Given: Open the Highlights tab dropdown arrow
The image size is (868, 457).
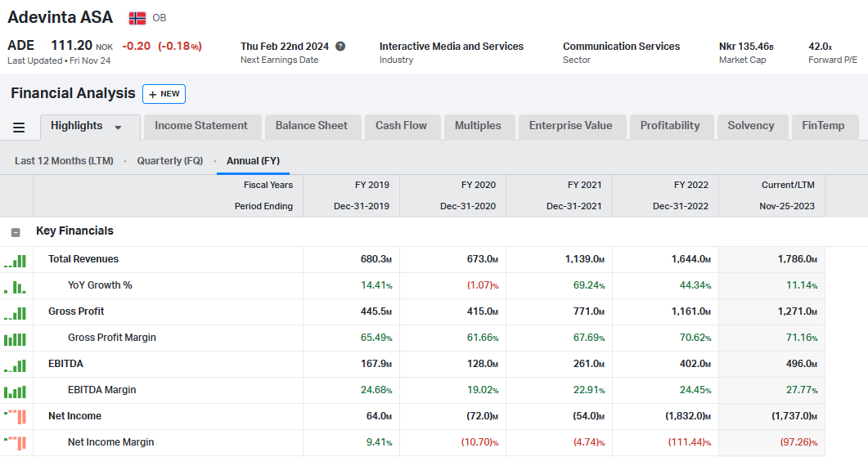Looking at the screenshot, I should 118,128.
